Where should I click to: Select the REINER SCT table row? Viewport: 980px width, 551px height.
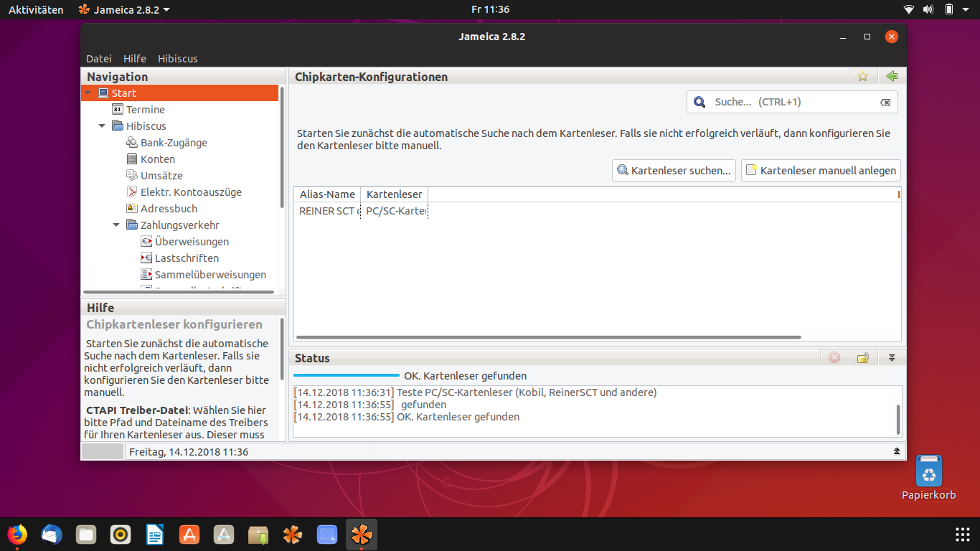(597, 211)
